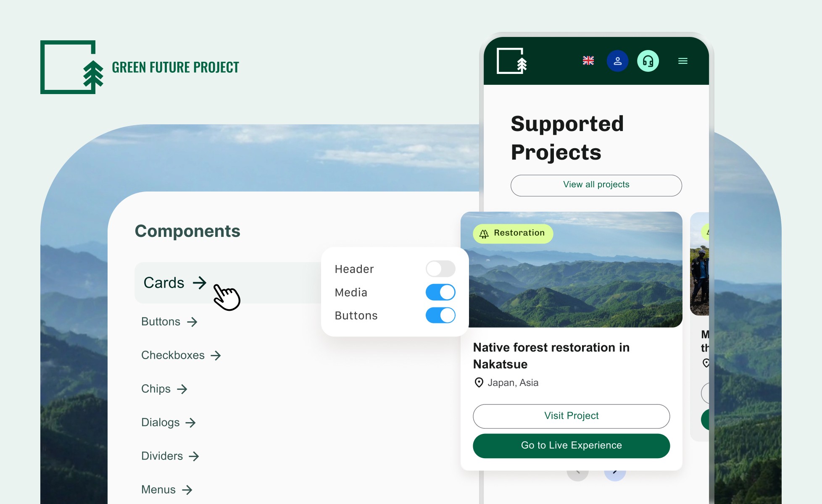
Task: Click the Native forest restoration in Nakatsue title
Action: point(551,356)
